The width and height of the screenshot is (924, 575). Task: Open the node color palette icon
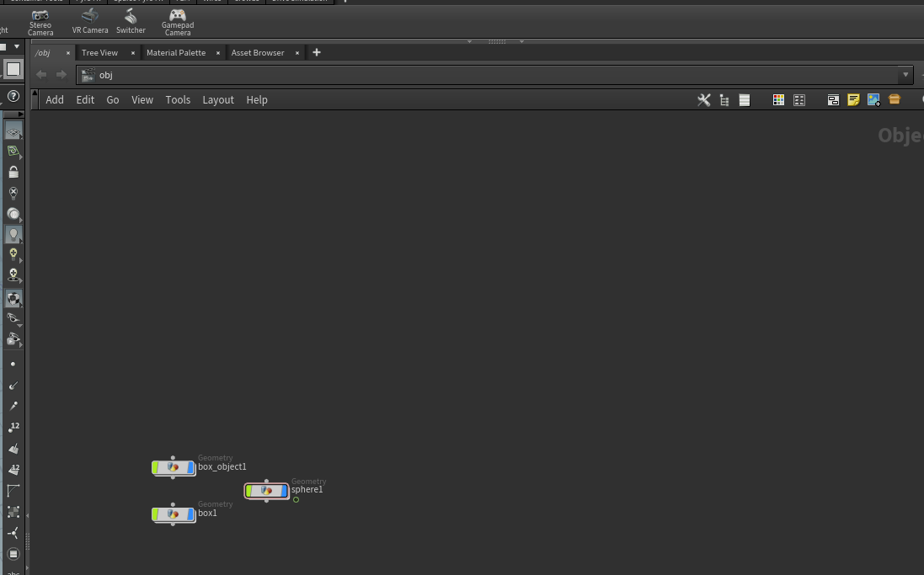click(x=778, y=100)
